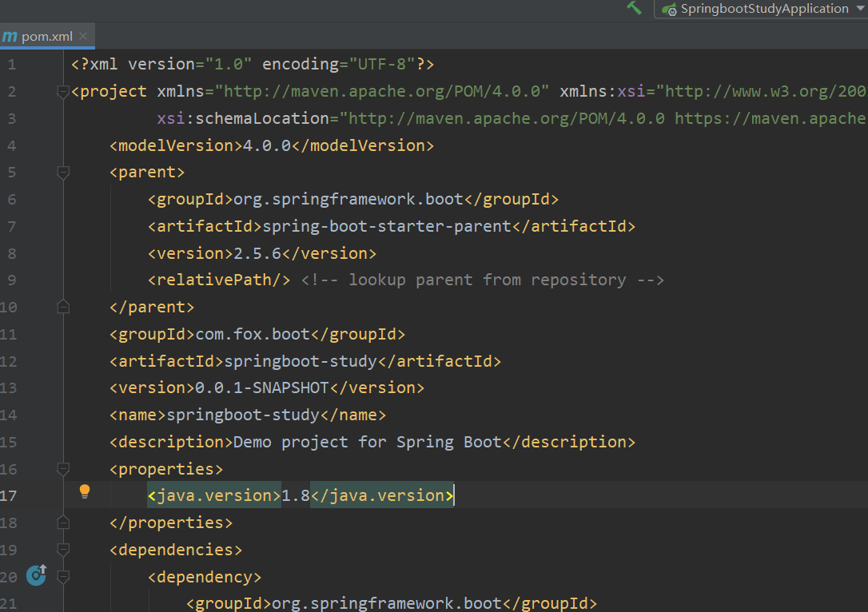Click the Maven 'm' file icon on tab
The height and width of the screenshot is (612, 868).
10,37
